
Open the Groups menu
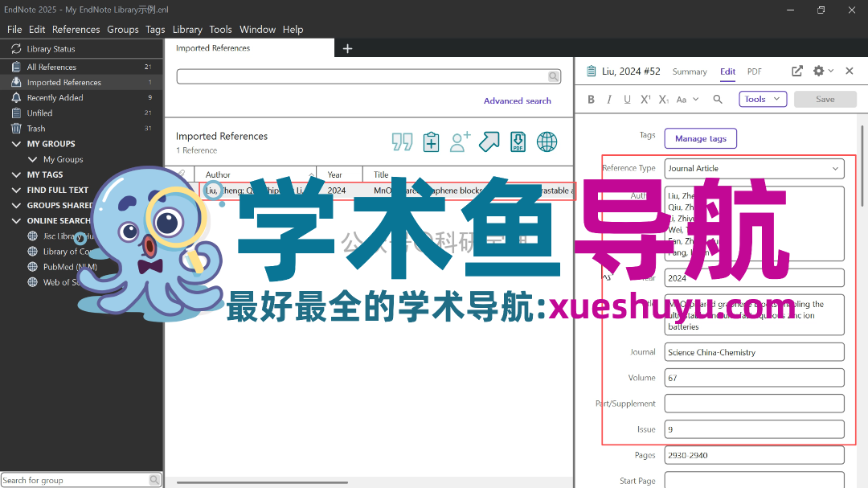123,30
